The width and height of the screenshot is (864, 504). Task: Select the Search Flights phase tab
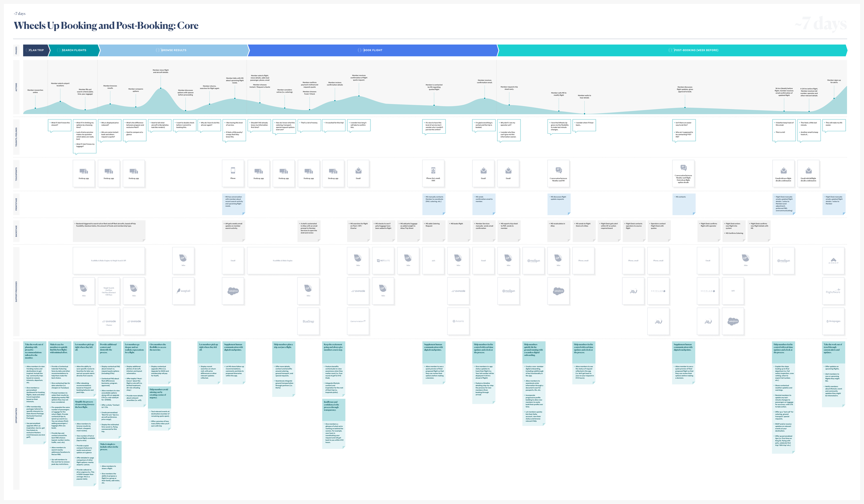(74, 50)
